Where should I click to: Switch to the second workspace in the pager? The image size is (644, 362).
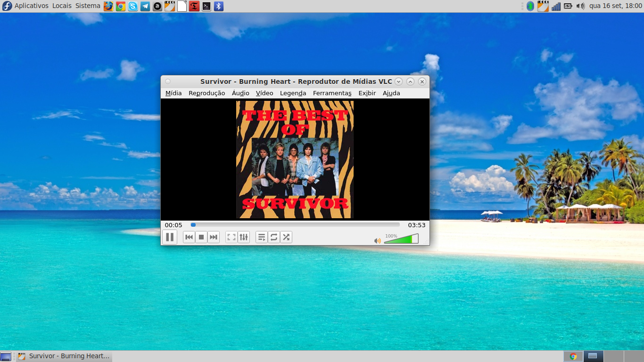[x=593, y=356]
